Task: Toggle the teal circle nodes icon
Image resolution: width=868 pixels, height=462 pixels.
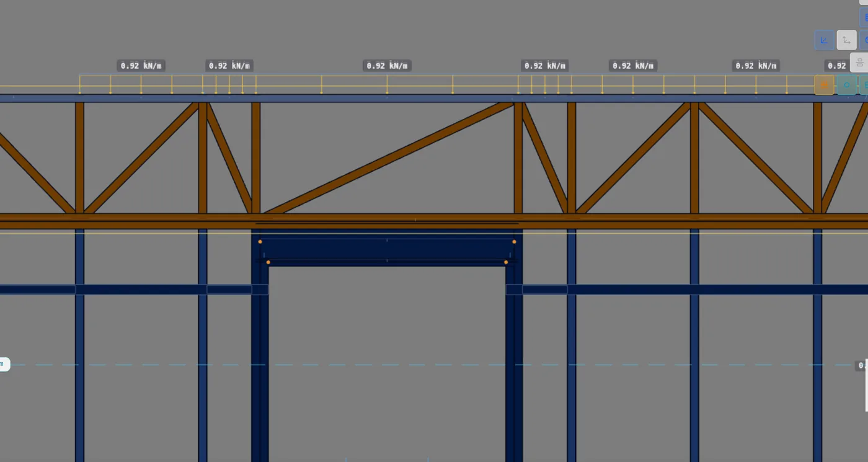Action: [x=846, y=85]
